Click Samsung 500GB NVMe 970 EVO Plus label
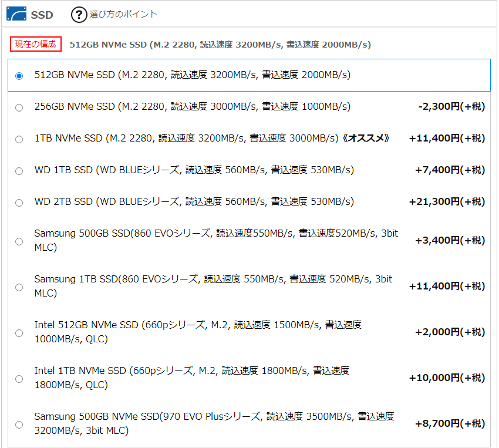Image resolution: width=499 pixels, height=448 pixels. 214,423
